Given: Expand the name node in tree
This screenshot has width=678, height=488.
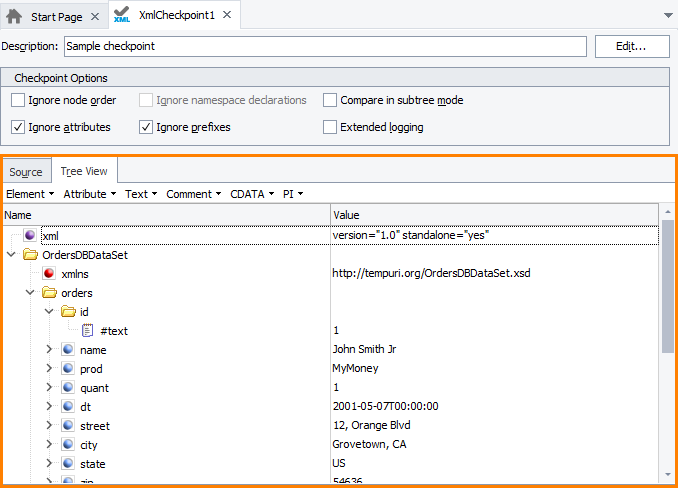Looking at the screenshot, I should click(49, 350).
